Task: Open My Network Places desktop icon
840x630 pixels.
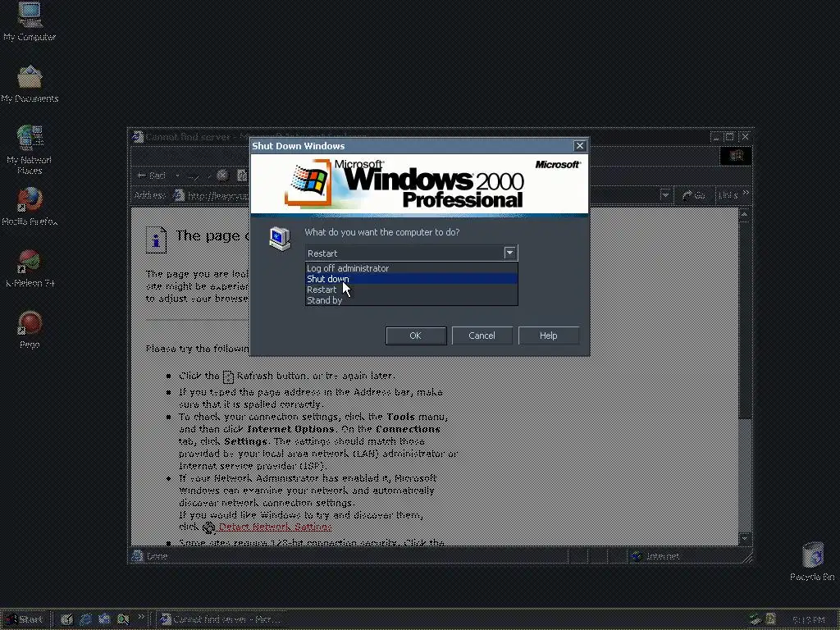Action: click(x=30, y=150)
